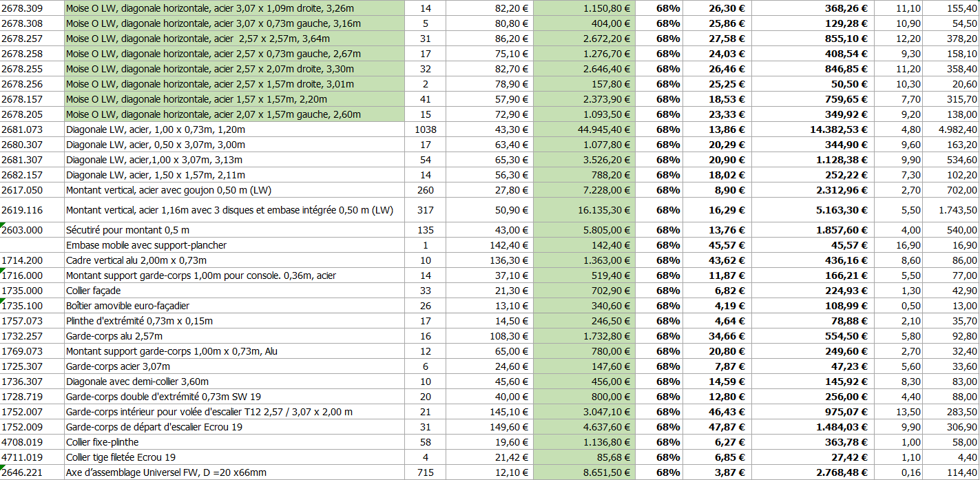
Task: Click reference 2680.307
Action: [32, 145]
